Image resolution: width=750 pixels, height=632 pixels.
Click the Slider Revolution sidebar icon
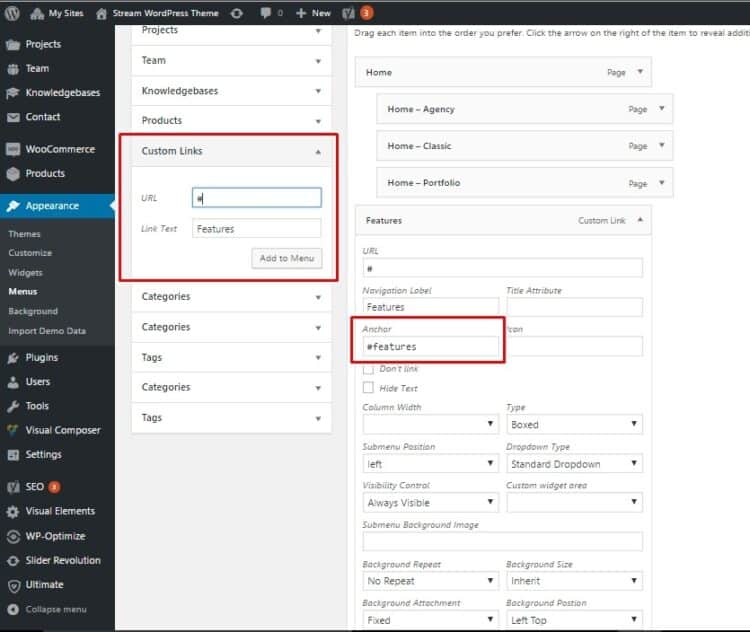(x=13, y=561)
